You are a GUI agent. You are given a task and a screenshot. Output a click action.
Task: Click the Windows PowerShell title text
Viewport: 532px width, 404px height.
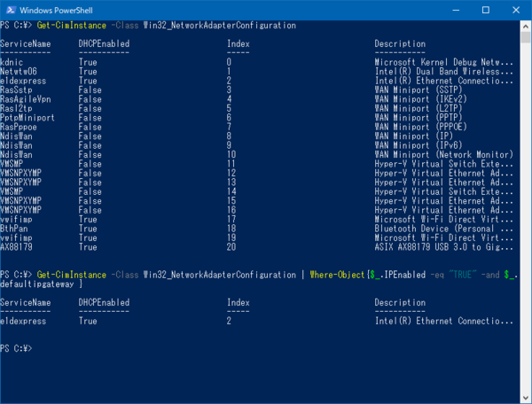[x=53, y=9]
